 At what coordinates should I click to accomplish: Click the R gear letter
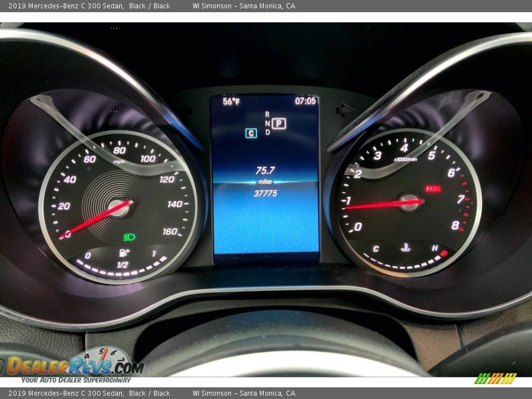[267, 114]
